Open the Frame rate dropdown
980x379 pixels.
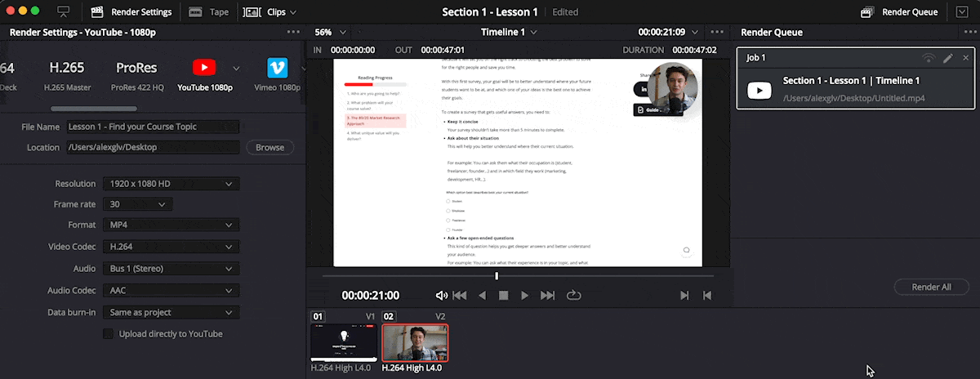coord(137,204)
